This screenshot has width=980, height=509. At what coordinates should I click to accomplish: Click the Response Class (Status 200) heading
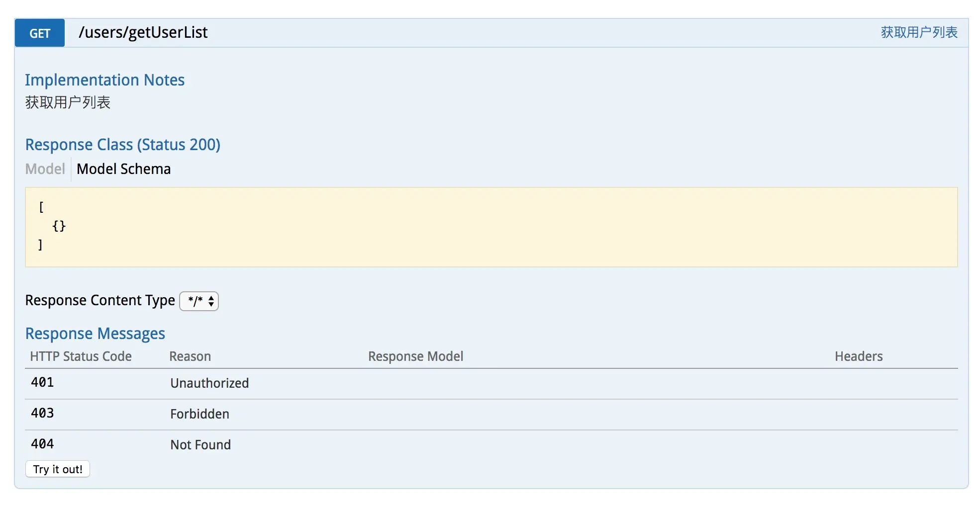tap(123, 145)
